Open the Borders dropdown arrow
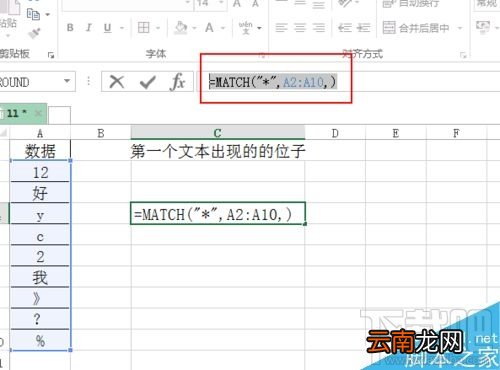 point(158,28)
